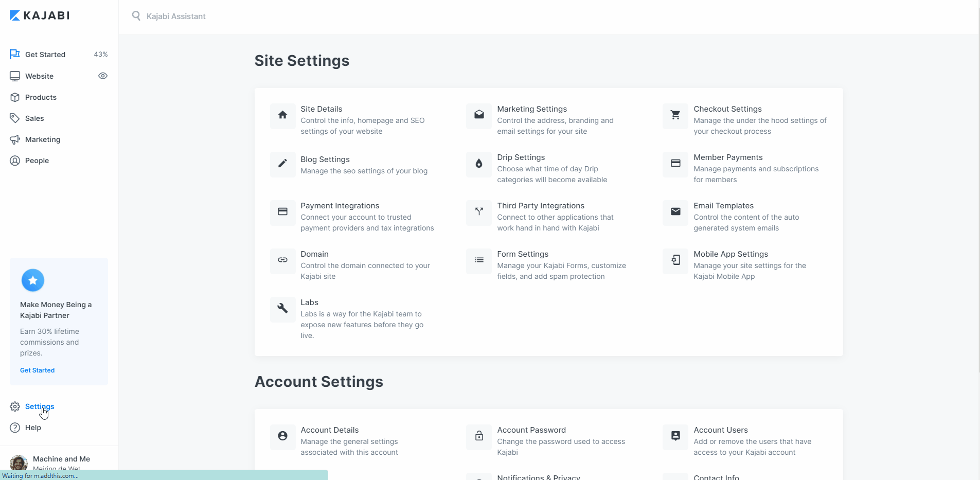Image resolution: width=980 pixels, height=480 pixels.
Task: Click the Help question mark icon
Action: click(x=15, y=428)
